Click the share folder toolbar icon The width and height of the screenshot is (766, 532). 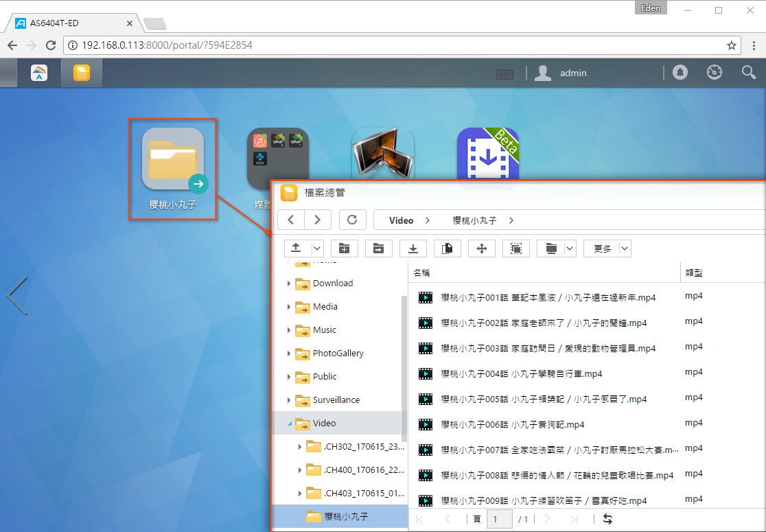(379, 248)
